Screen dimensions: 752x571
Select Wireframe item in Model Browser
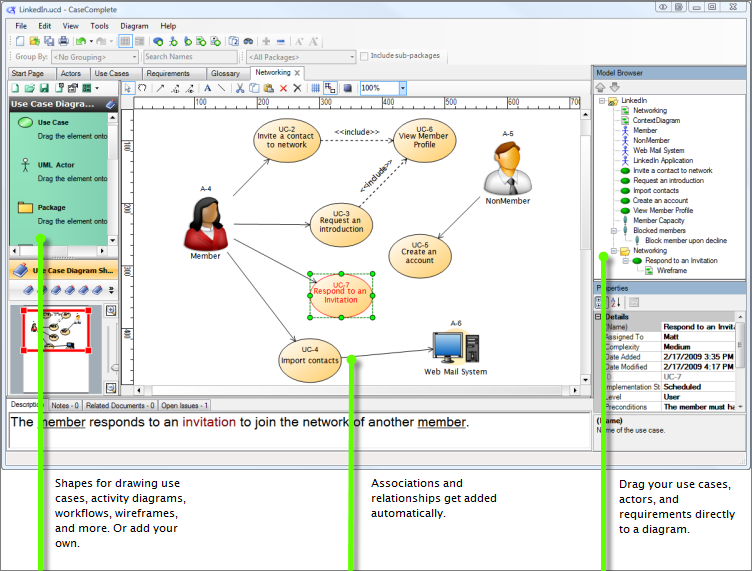[x=671, y=271]
